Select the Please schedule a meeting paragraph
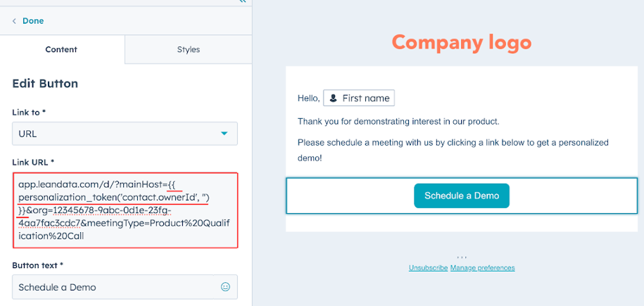Screen dimensions: 644x306 [x=453, y=151]
